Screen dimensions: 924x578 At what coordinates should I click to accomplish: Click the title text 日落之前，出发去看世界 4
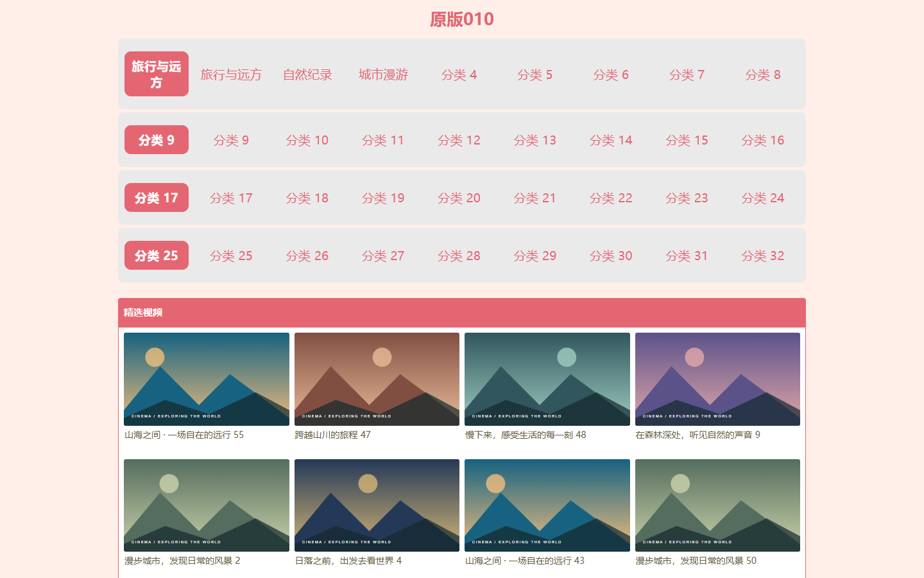(348, 561)
